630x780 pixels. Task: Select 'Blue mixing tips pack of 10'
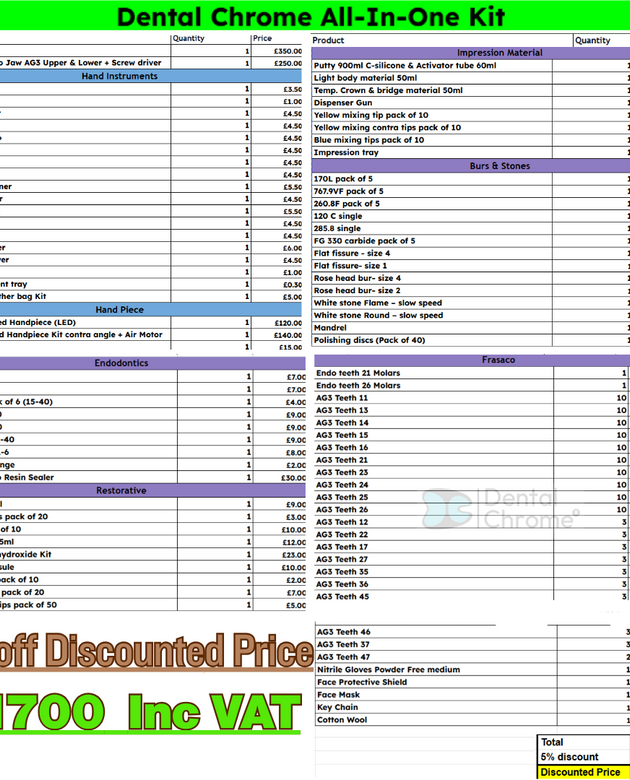(x=369, y=140)
